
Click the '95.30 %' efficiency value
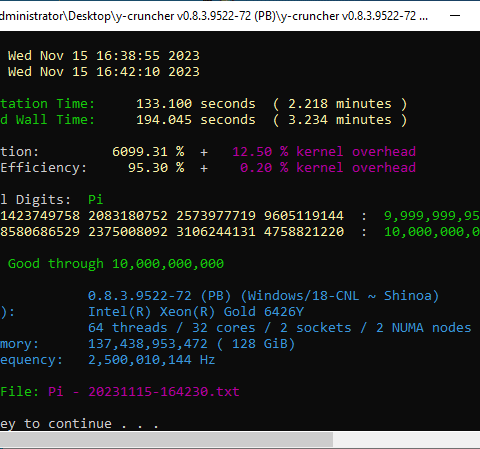(156, 168)
